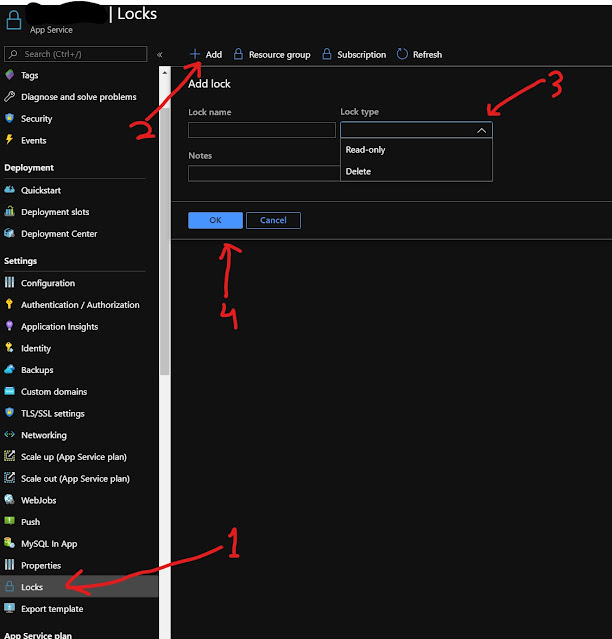
Task: Open Diagnose and solve problems
Action: coord(79,97)
